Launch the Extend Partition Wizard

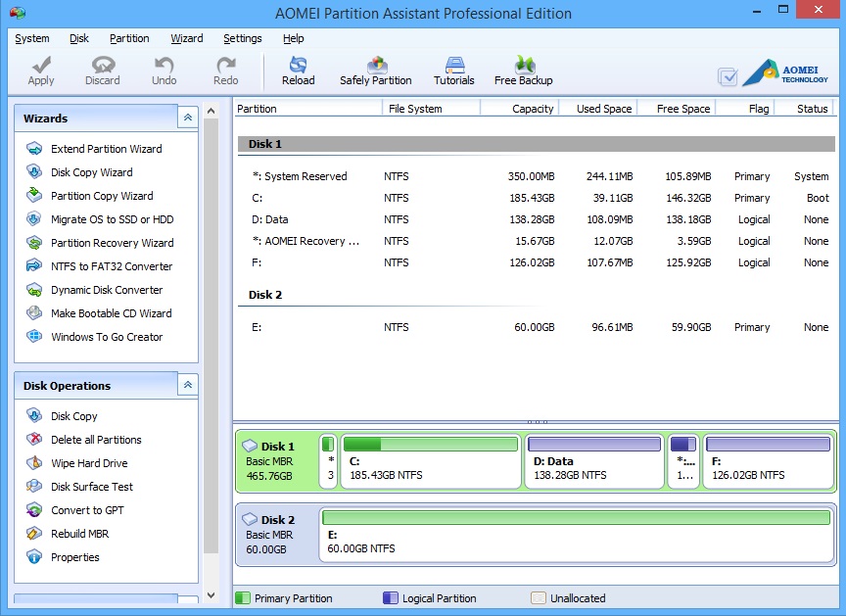[x=106, y=149]
